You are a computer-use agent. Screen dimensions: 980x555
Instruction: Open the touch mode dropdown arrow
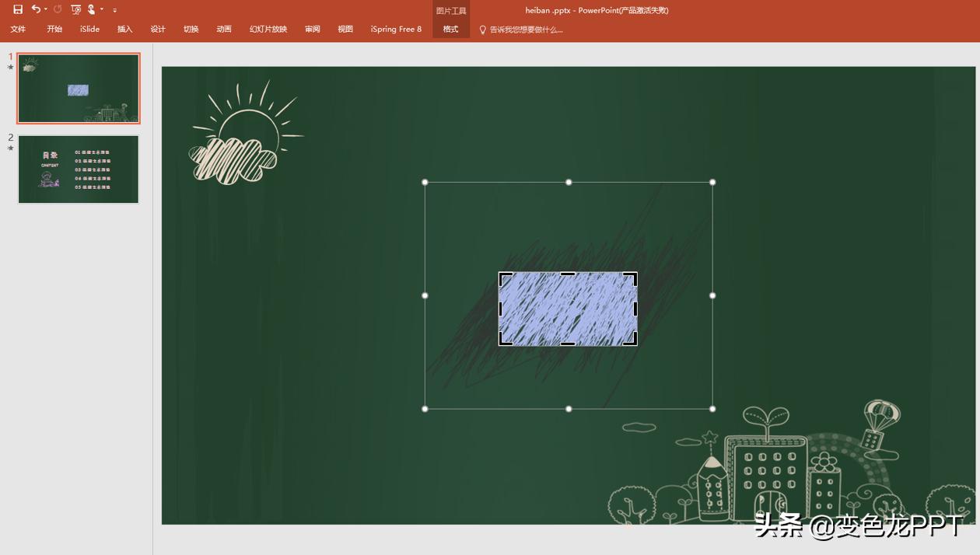tap(102, 10)
